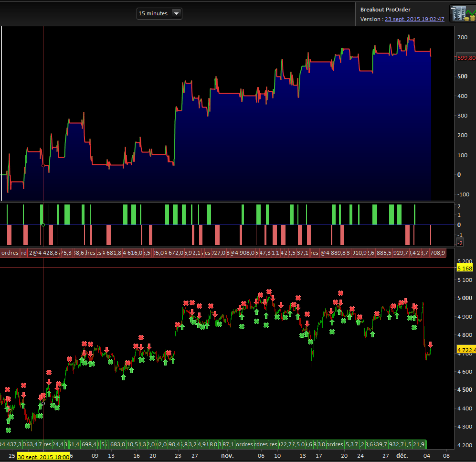This screenshot has height=462, width=476.
Task: Click the lowest green cross marker at far left
Action: click(x=8, y=430)
